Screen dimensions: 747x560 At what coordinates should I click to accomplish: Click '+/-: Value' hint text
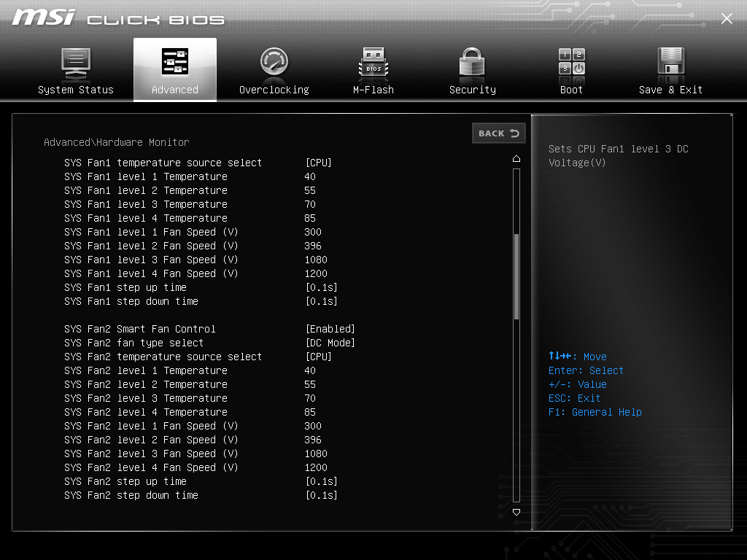[x=578, y=384]
